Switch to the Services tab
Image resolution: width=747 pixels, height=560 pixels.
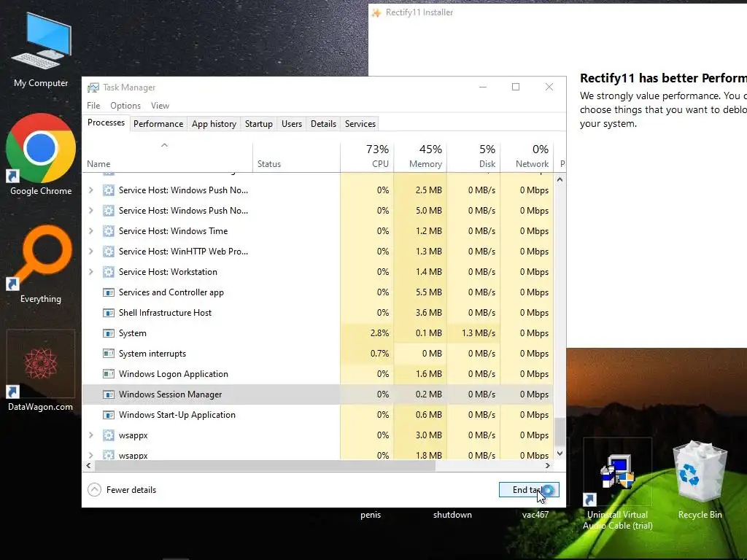pyautogui.click(x=360, y=124)
